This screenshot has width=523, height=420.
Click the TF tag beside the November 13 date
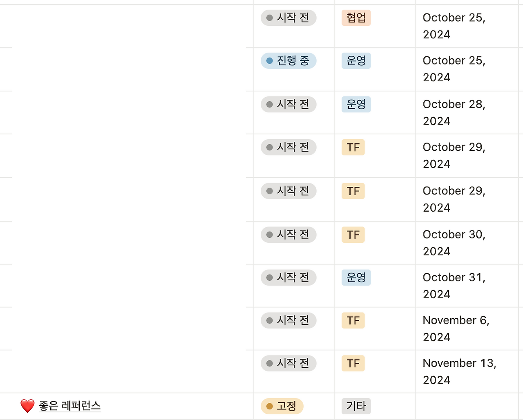353,363
